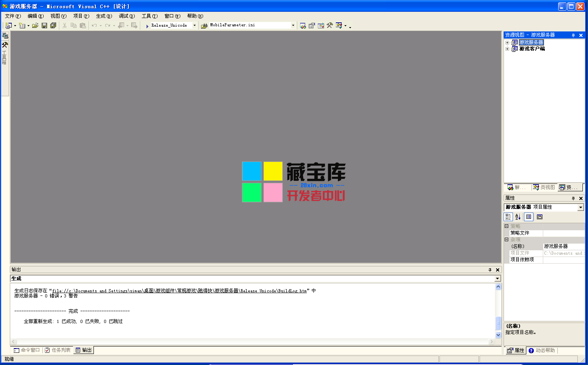Show the Properties view icon in property grid
Screen dimensions: 588x365
[x=529, y=217]
